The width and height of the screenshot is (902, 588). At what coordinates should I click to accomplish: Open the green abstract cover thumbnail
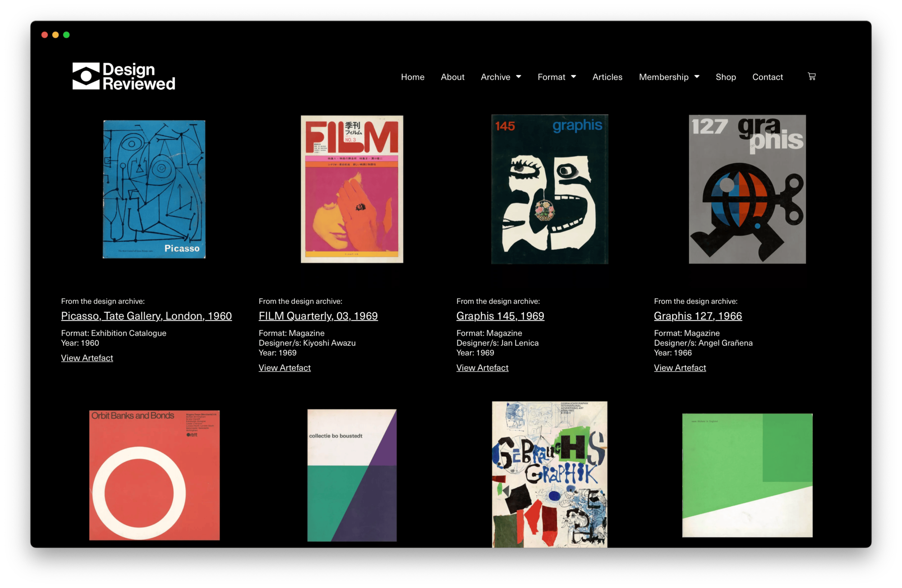[747, 475]
